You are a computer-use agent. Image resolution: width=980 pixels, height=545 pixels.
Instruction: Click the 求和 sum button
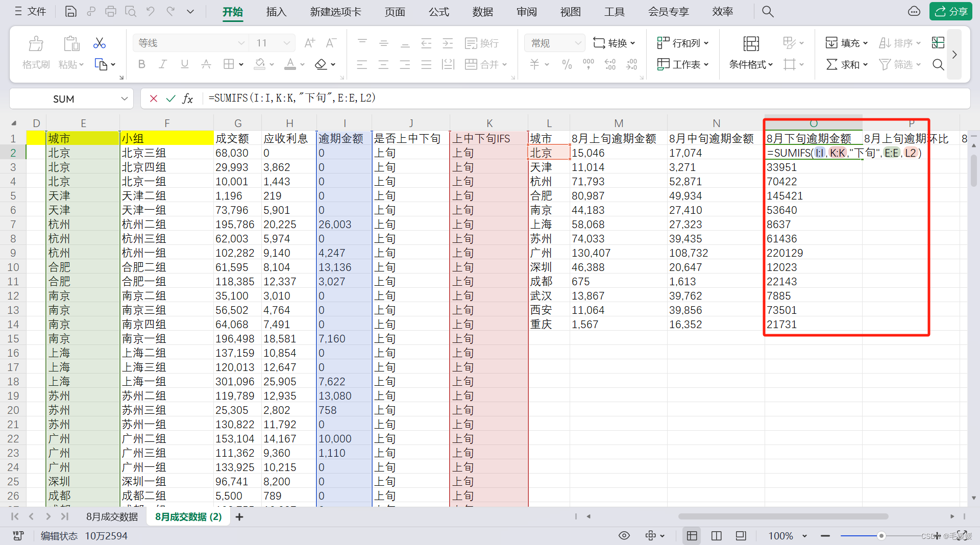(846, 64)
